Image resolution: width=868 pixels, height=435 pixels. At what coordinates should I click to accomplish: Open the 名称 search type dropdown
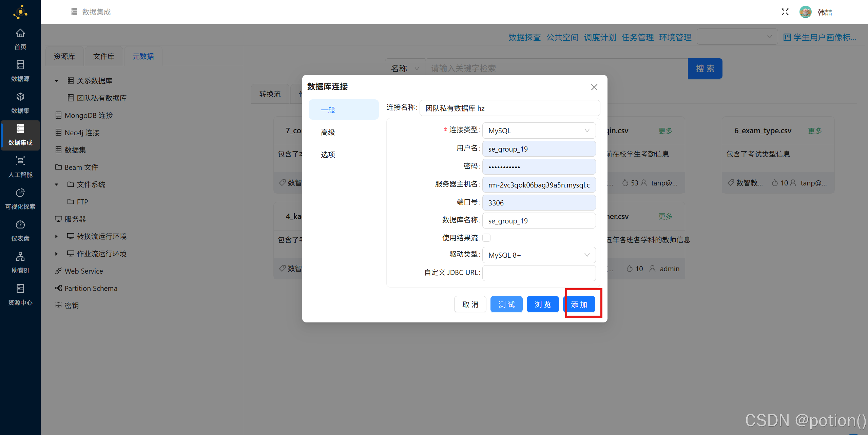pos(405,68)
